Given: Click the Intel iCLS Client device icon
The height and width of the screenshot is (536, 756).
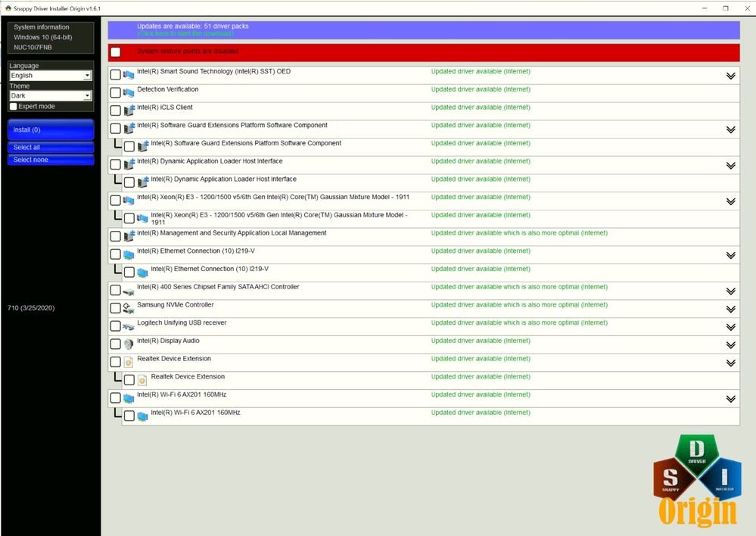Looking at the screenshot, I should click(129, 111).
